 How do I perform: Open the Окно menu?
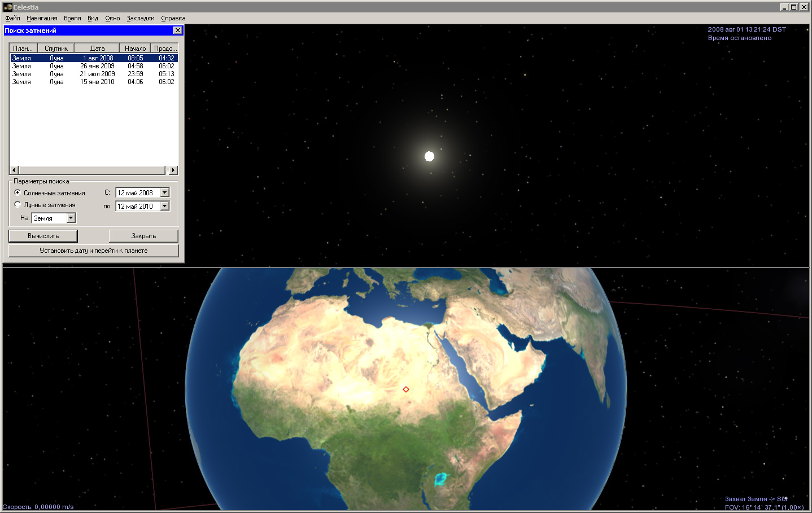[x=112, y=18]
